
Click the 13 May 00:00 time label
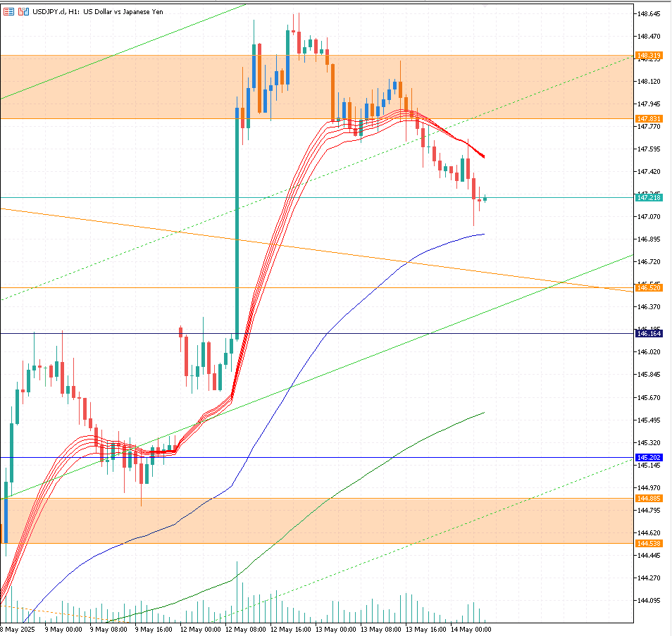[335, 630]
